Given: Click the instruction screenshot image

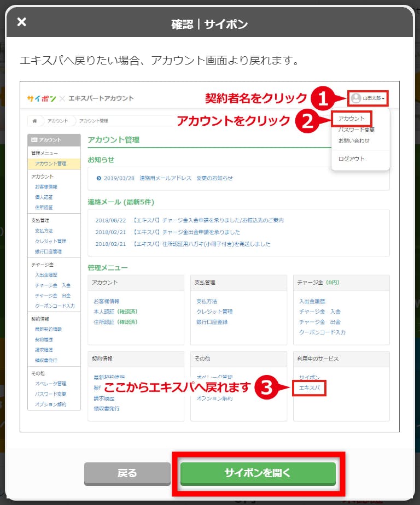Looking at the screenshot, I should point(209,257).
